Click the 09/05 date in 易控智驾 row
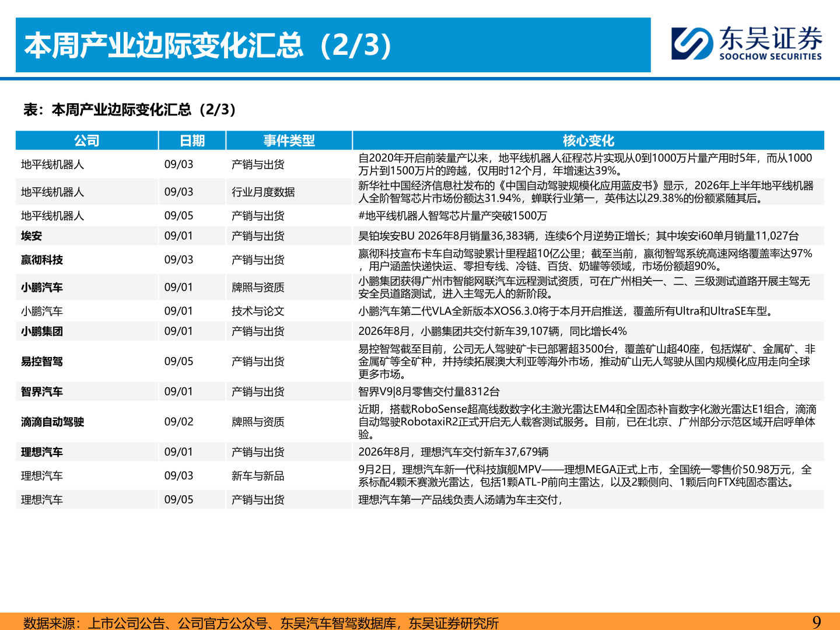Viewport: 840px width, 630px height. (178, 361)
